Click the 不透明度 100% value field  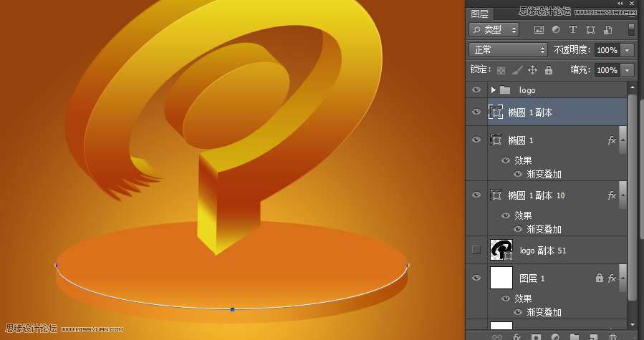point(607,50)
